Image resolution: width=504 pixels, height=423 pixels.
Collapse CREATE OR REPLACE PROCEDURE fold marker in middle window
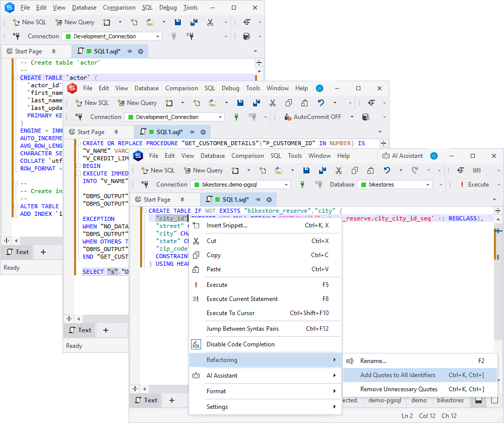(79, 143)
